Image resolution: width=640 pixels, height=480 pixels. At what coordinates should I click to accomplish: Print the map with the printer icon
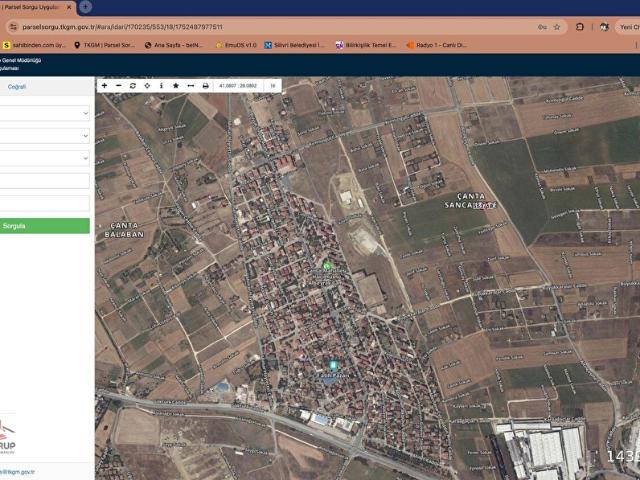(205, 86)
